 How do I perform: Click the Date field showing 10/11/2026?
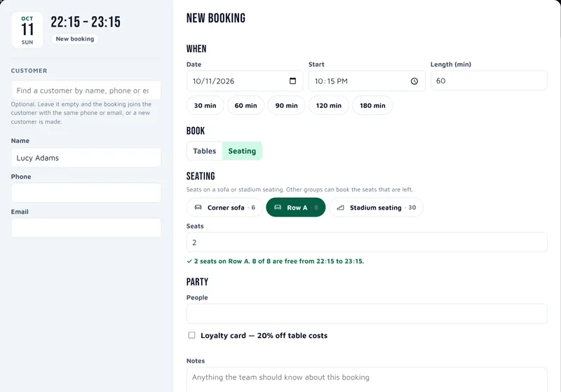point(245,81)
